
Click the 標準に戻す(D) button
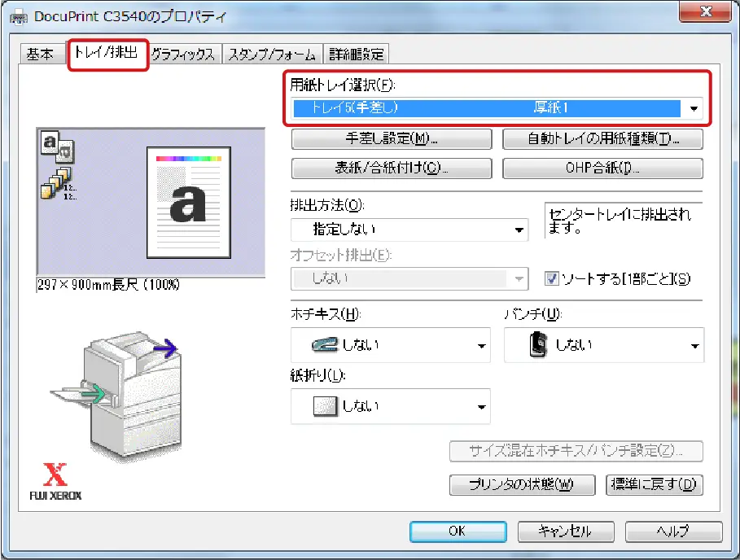click(654, 484)
